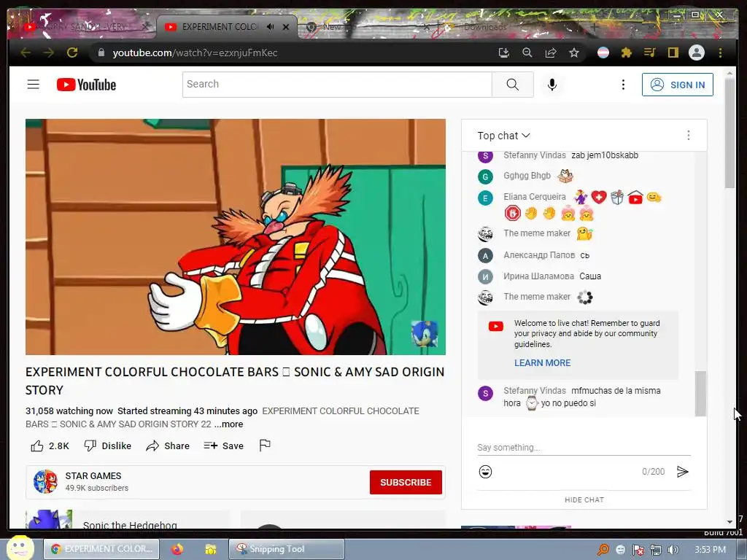Click taskbar volume speaker icon

click(673, 550)
